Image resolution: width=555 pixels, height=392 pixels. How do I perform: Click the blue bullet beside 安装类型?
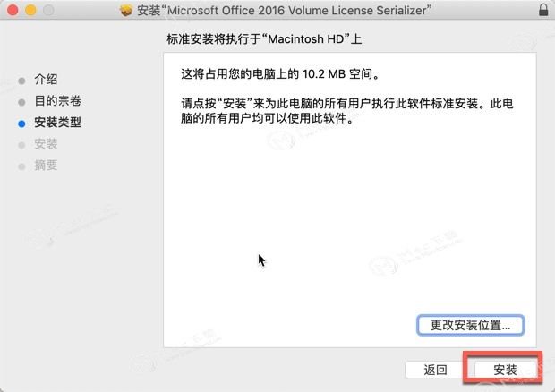(21, 124)
